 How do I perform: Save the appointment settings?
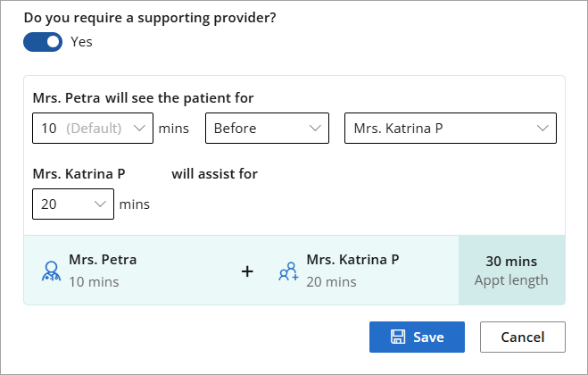pos(417,337)
